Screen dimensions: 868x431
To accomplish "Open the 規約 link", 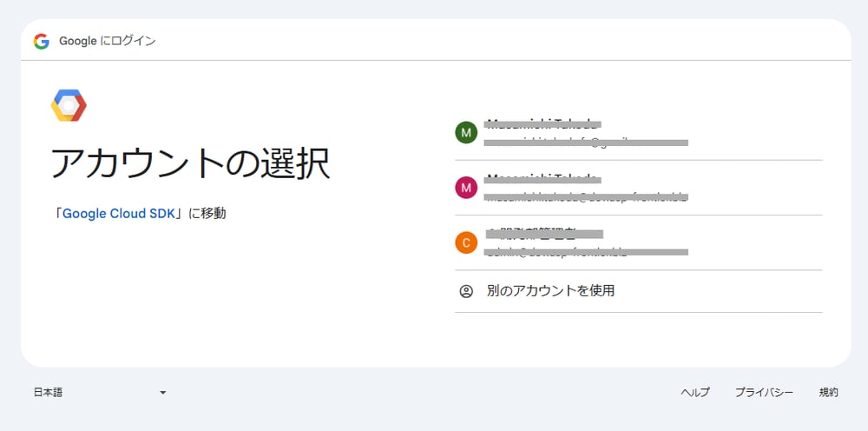I will tap(828, 392).
